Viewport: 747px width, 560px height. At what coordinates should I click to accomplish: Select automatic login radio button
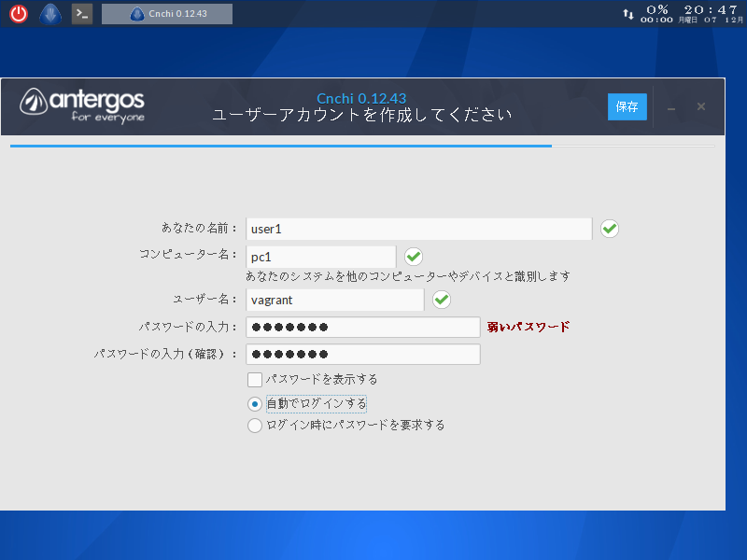[253, 403]
